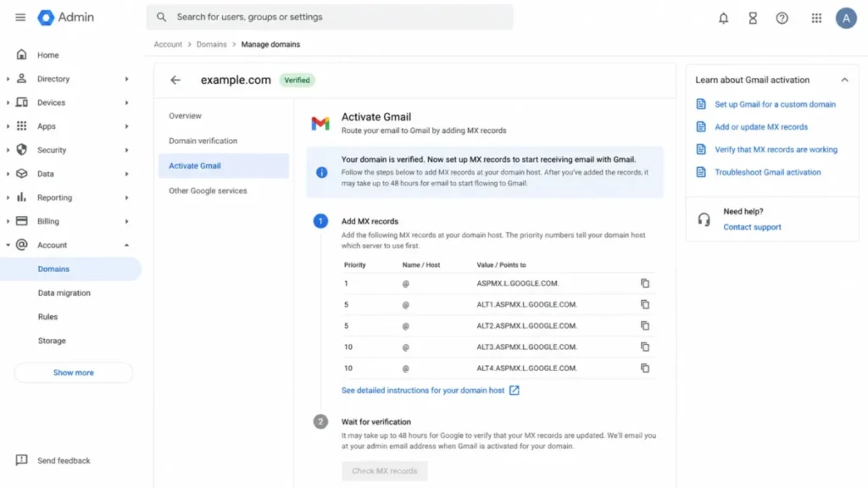Click the Home label in sidebar
Viewport: 868px width, 488px height.
tap(48, 55)
